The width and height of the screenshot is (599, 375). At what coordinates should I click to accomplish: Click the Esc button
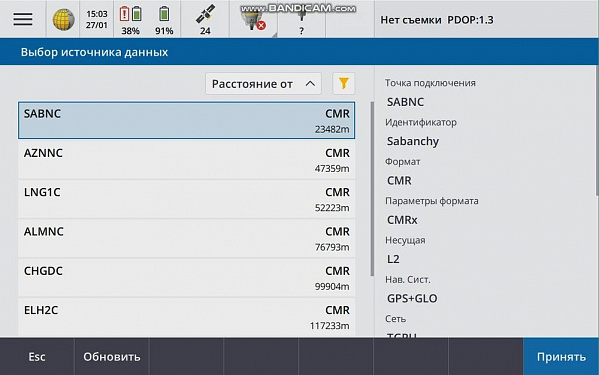(x=37, y=357)
